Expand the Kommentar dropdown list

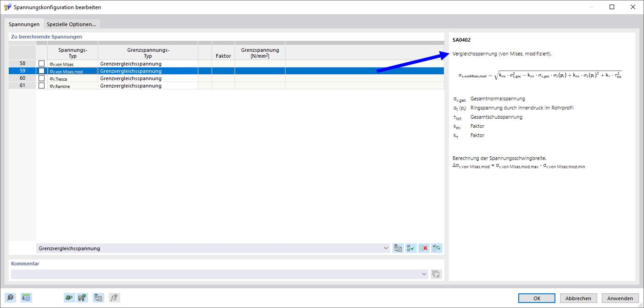point(424,274)
